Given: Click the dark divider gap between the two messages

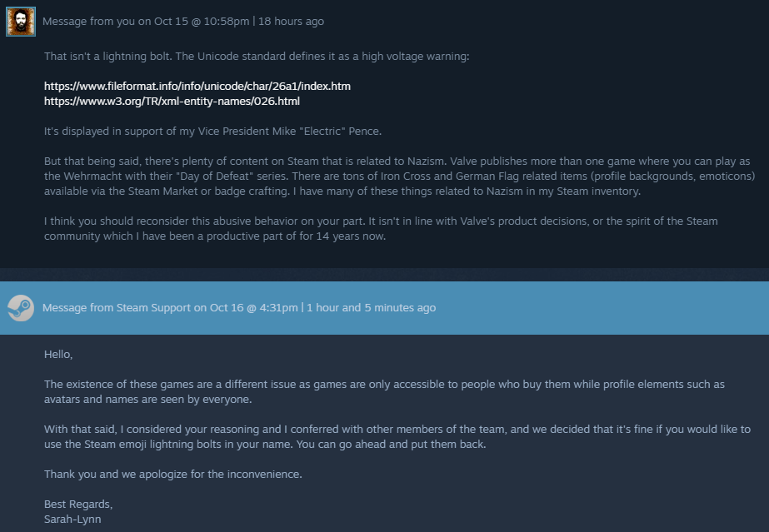Looking at the screenshot, I should click(x=384, y=275).
